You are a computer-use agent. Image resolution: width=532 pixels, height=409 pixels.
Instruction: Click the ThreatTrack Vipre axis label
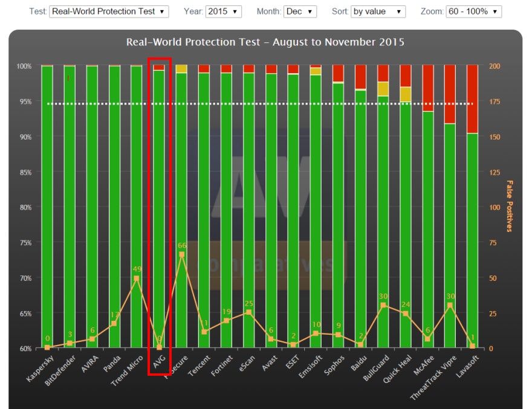pyautogui.click(x=433, y=378)
